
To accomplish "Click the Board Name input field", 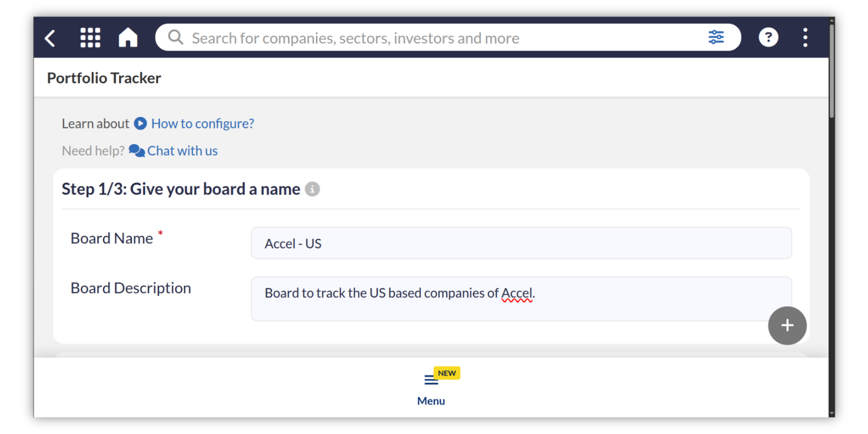I will pos(521,243).
